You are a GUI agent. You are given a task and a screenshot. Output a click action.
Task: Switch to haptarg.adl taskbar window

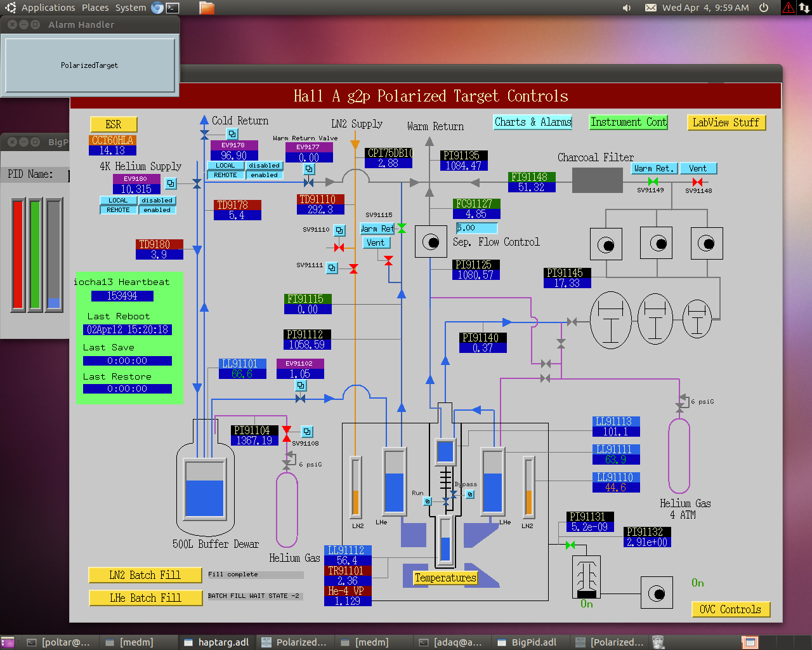point(216,642)
